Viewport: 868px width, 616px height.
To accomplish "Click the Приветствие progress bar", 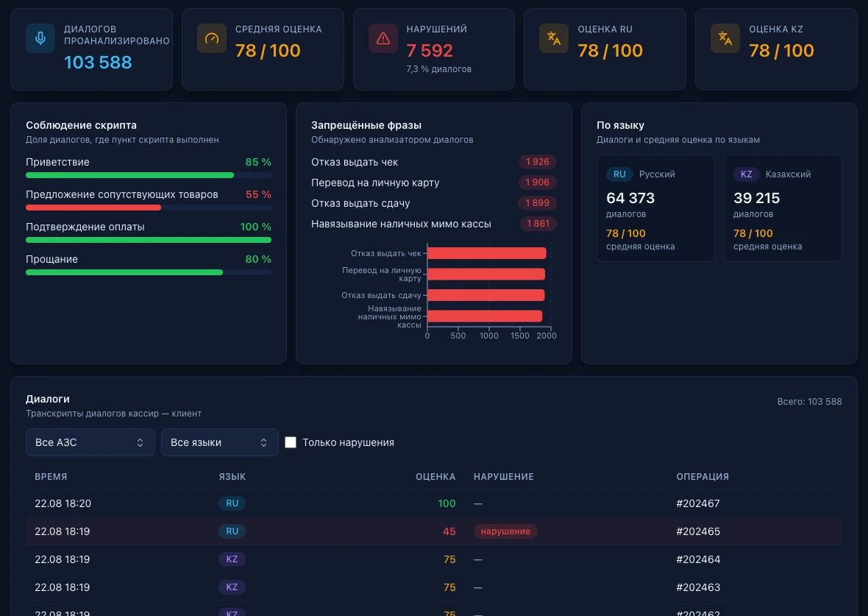I will point(149,175).
